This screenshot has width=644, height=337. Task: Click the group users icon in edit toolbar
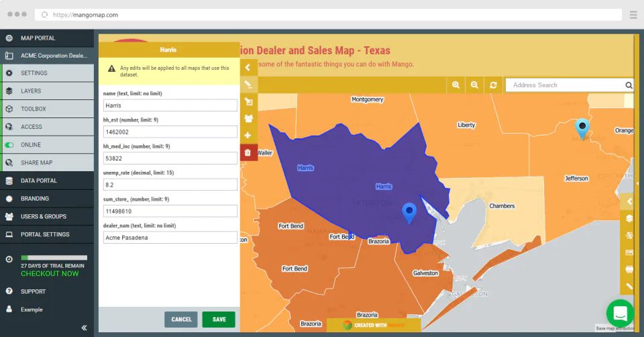(248, 118)
